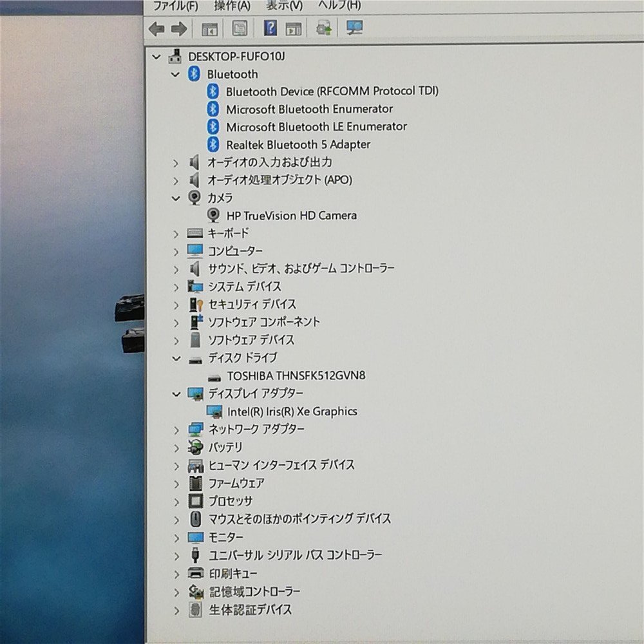Click the ディスプレイ アダプター icon
Viewport: 644px width, 644px height.
pyautogui.click(x=196, y=393)
